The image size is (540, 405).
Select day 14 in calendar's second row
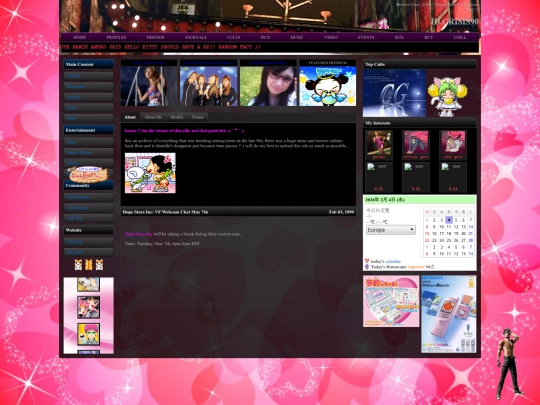(471, 227)
